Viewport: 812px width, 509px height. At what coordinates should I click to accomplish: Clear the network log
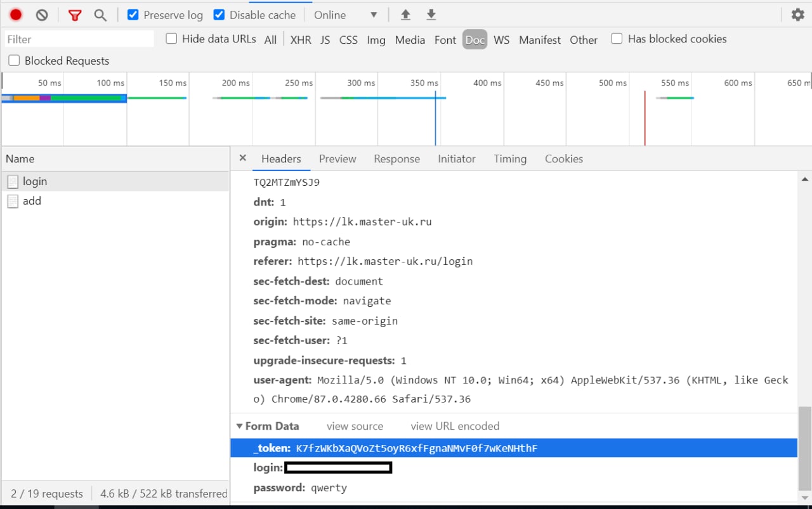coord(42,15)
